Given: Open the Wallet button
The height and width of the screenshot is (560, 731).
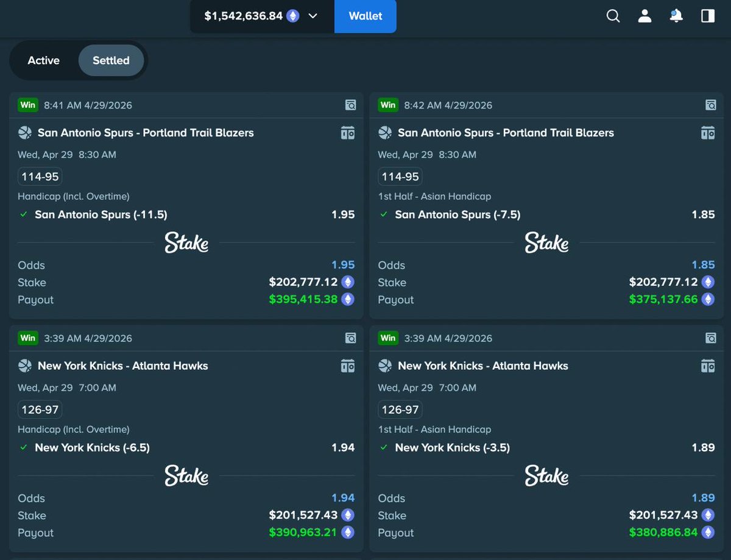Looking at the screenshot, I should pyautogui.click(x=365, y=16).
